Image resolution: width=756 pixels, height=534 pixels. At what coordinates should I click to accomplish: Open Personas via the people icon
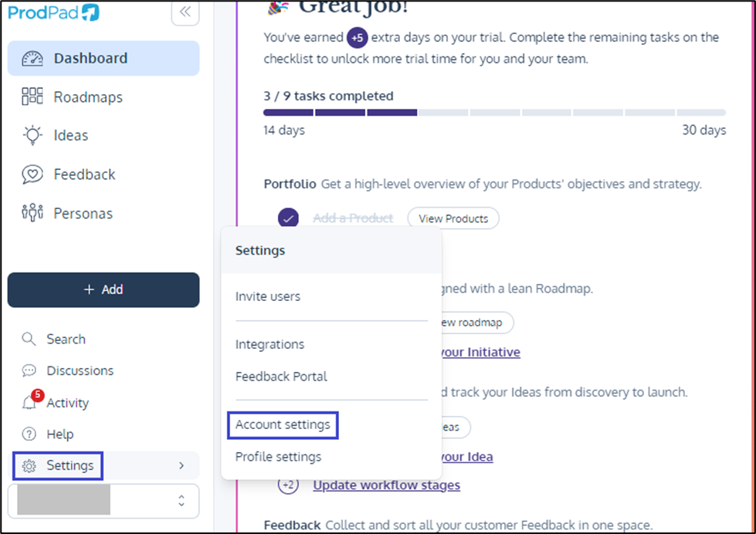tap(32, 212)
